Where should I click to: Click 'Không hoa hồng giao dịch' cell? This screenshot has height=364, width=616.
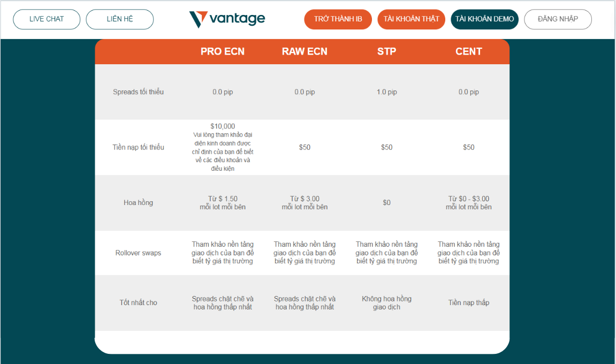[386, 302]
